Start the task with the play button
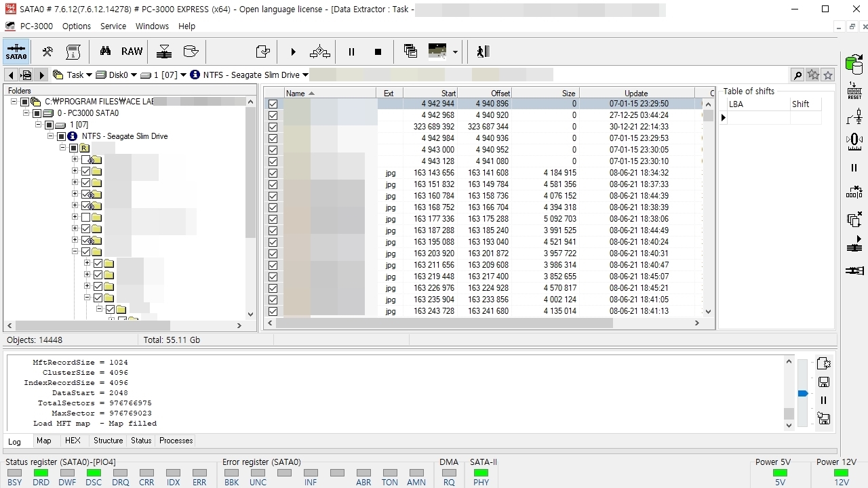Screen dimensions: 868x488 tap(293, 52)
